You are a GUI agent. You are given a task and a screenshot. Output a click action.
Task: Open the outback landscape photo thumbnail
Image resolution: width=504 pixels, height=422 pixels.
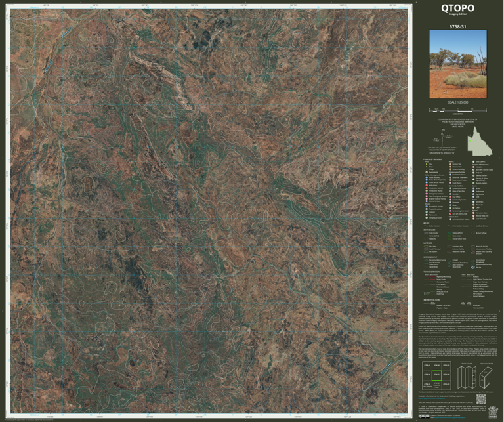point(458,64)
